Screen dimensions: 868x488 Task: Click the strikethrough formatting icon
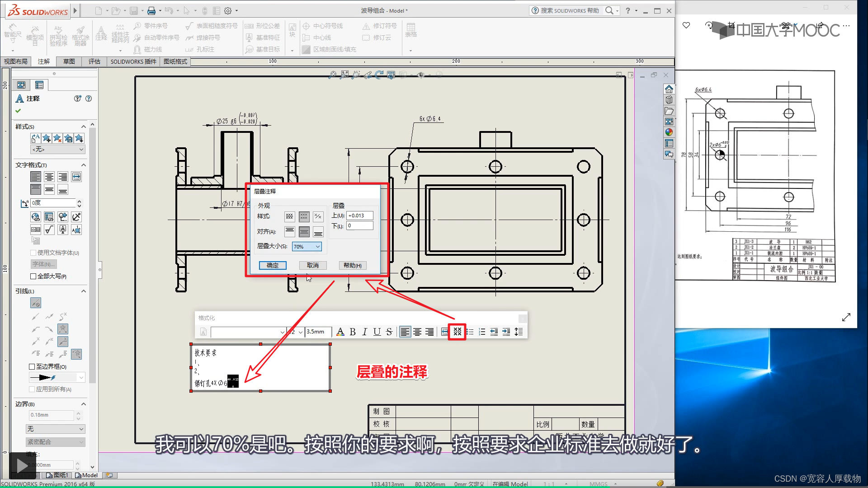[389, 332]
